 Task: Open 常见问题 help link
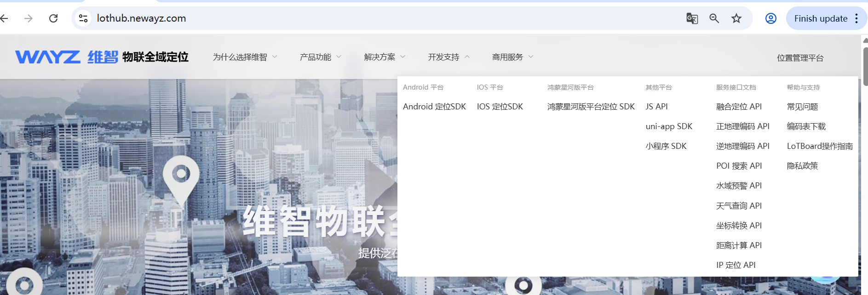[x=802, y=107]
